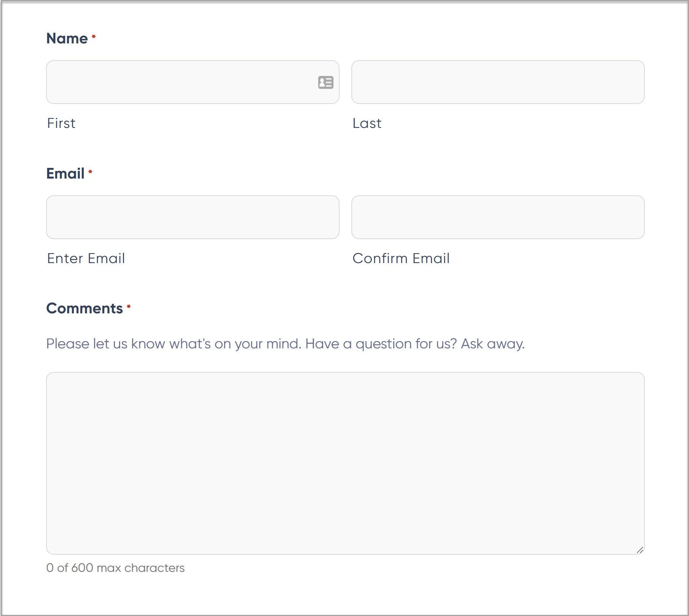
Task: Click into the Confirm Email field
Action: tap(498, 217)
